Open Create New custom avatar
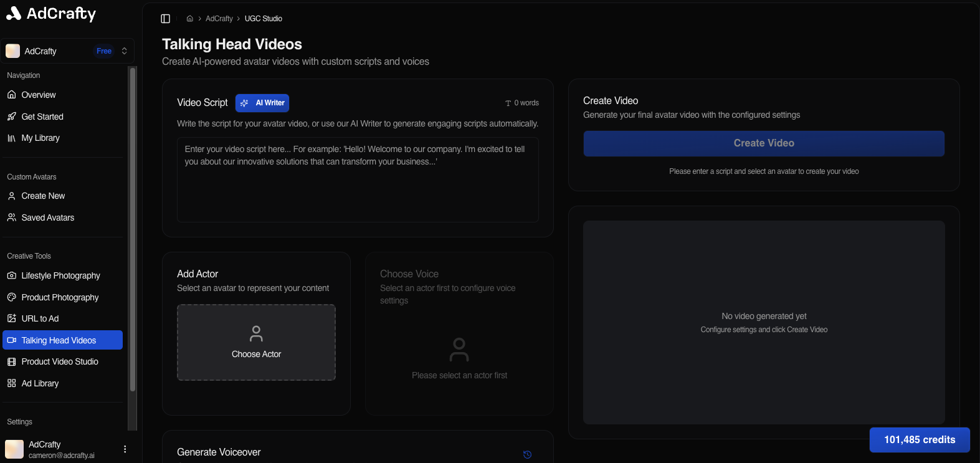Image resolution: width=980 pixels, height=463 pixels. pyautogui.click(x=62, y=196)
